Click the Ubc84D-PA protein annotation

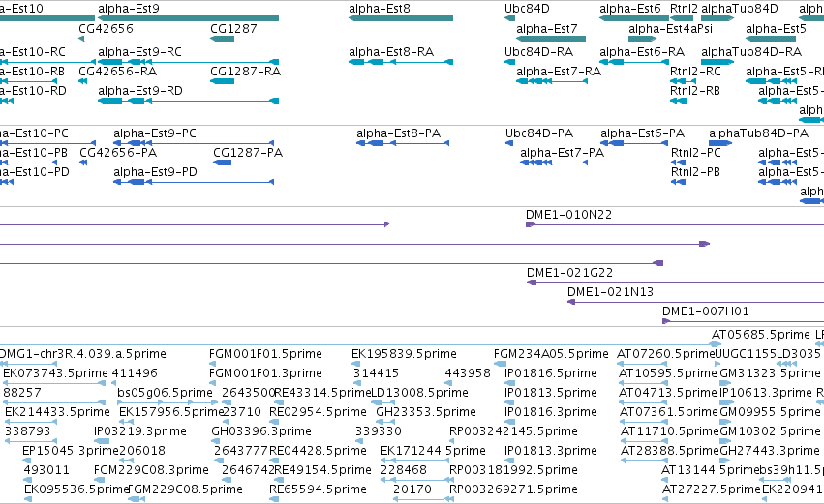pos(509,143)
